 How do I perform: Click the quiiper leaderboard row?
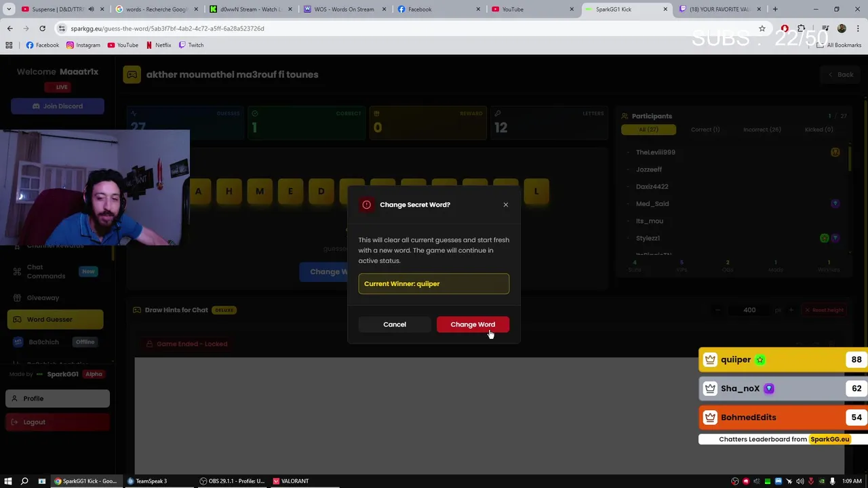click(x=783, y=360)
